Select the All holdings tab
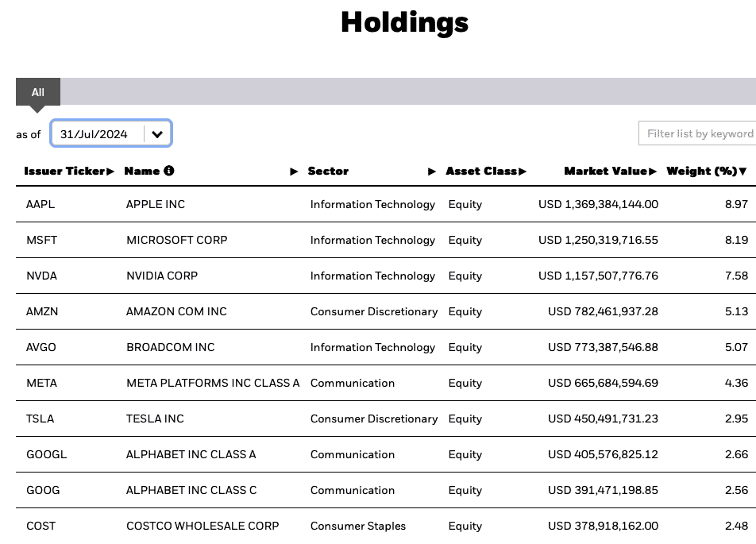Image resolution: width=756 pixels, height=544 pixels. click(x=37, y=92)
